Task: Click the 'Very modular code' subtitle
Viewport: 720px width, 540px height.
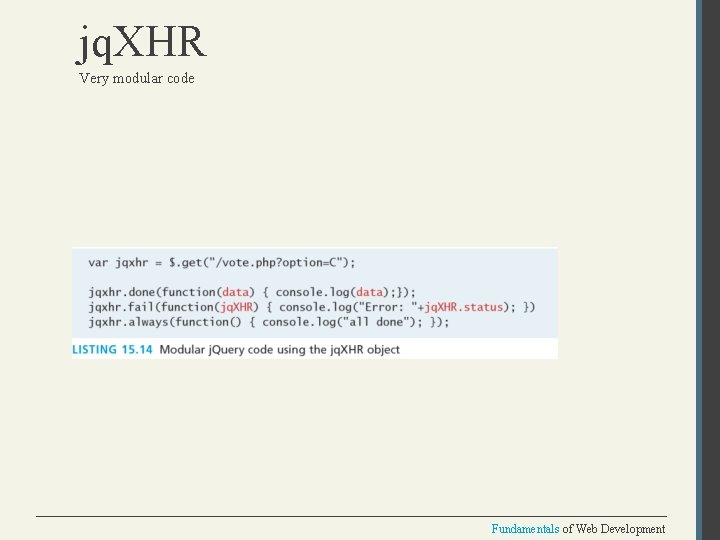Action: point(137,79)
